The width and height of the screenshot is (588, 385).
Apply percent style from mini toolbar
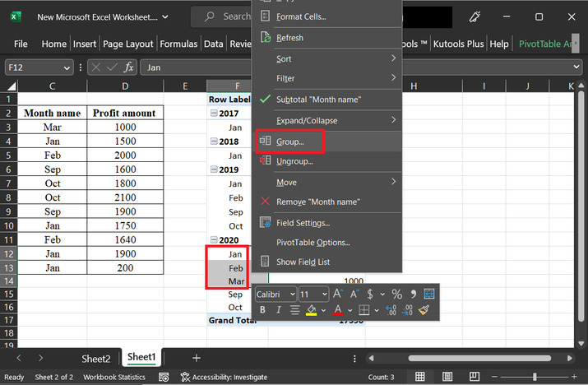(396, 294)
